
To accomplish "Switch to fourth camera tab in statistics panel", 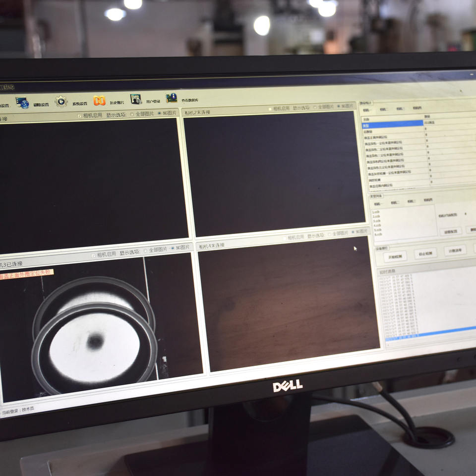I will pos(417,108).
